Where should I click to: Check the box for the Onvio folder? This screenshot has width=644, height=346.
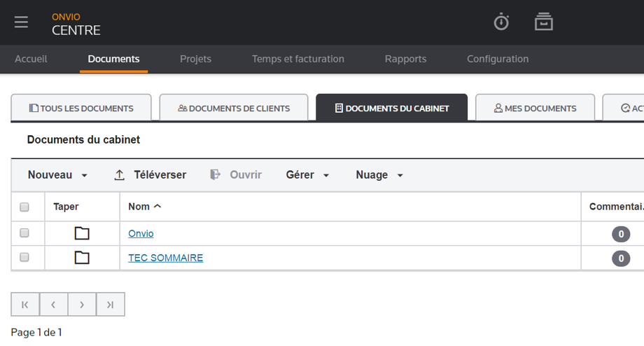[x=24, y=233]
